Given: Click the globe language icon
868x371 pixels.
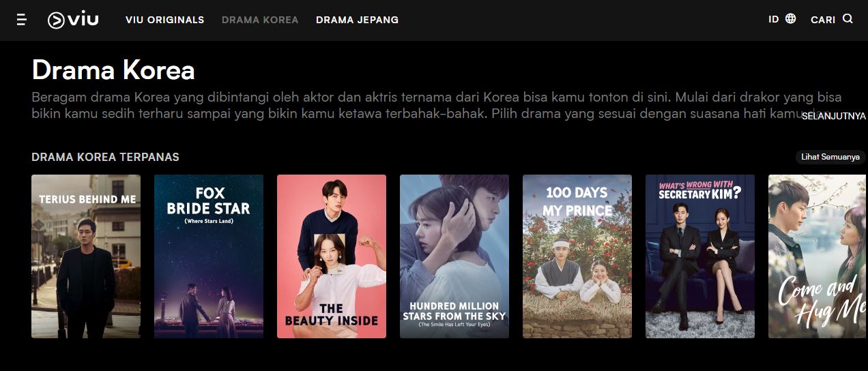Looking at the screenshot, I should (790, 19).
